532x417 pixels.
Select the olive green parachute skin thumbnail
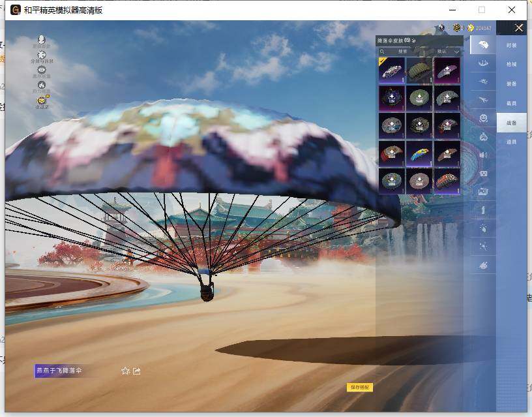pos(419,70)
